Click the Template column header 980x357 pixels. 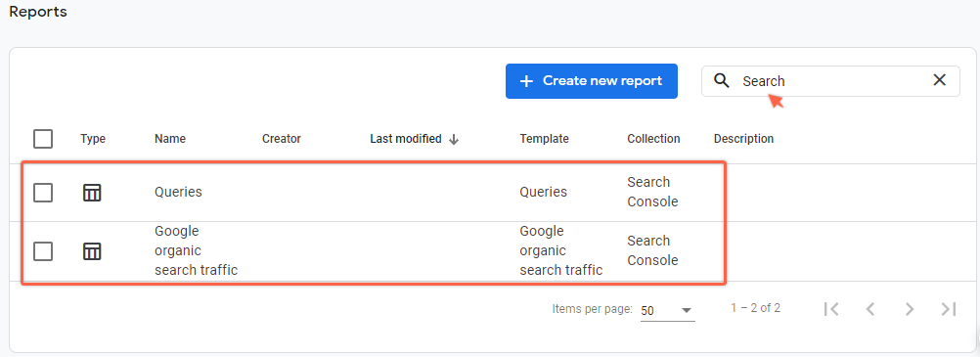click(545, 139)
